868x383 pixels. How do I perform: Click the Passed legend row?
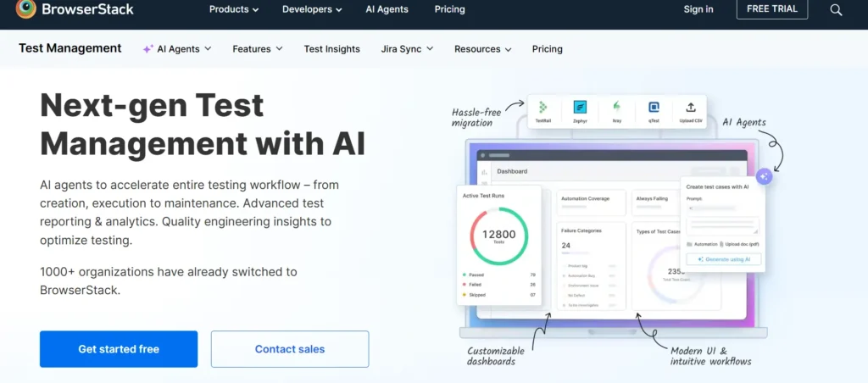(x=499, y=275)
